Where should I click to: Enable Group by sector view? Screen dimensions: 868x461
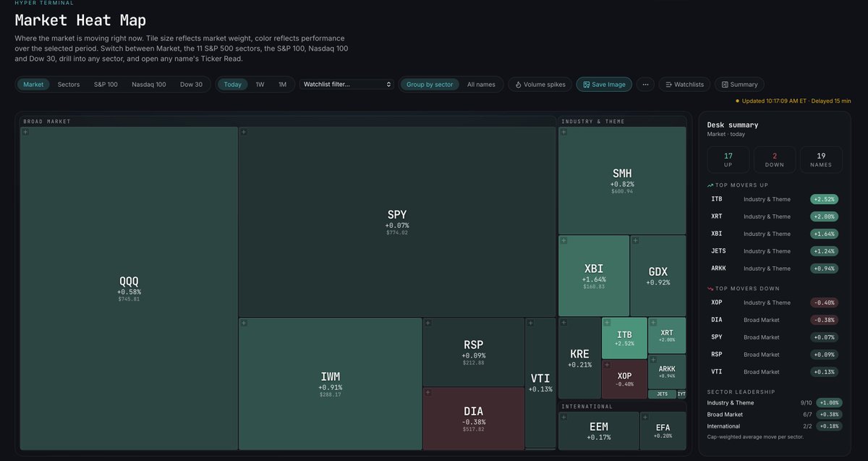click(430, 85)
